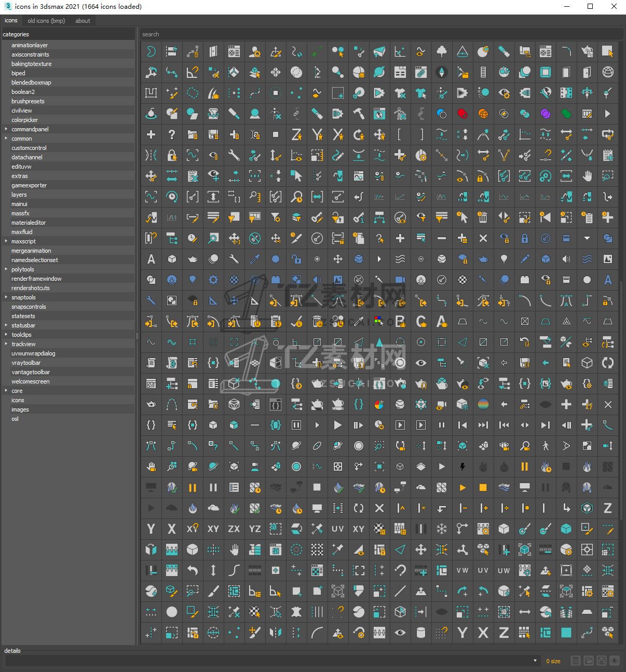The height and width of the screenshot is (672, 626).
Task: Open the details size dropdown arrow
Action: tap(535, 661)
